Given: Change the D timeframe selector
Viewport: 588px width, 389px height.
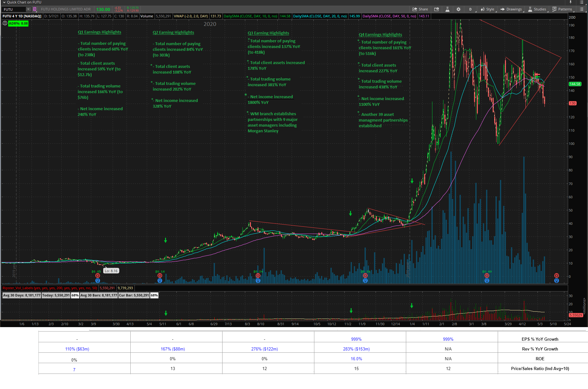Looking at the screenshot, I should pos(470,9).
